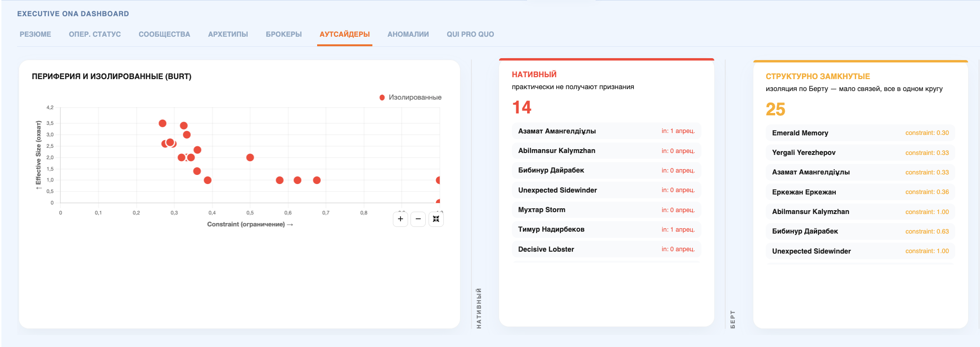
Task: Select the Emerald Memory row
Action: (x=860, y=133)
